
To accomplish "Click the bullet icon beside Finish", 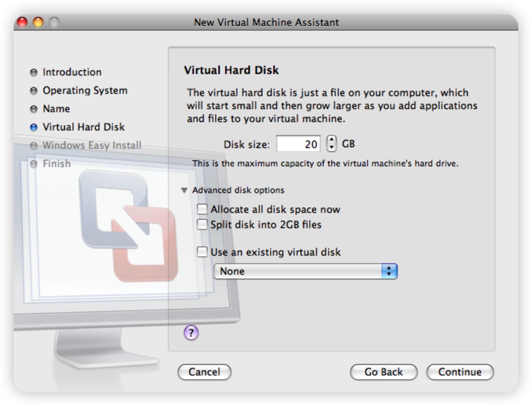I will click(x=34, y=164).
